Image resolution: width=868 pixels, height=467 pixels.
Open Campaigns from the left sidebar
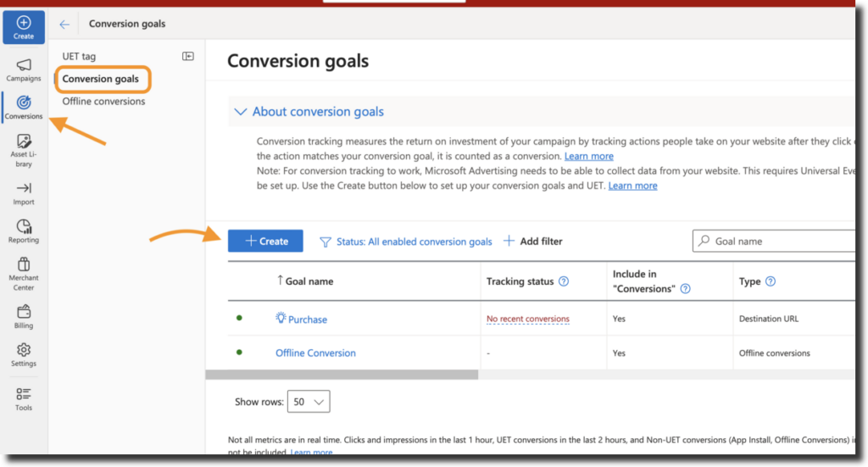(24, 69)
